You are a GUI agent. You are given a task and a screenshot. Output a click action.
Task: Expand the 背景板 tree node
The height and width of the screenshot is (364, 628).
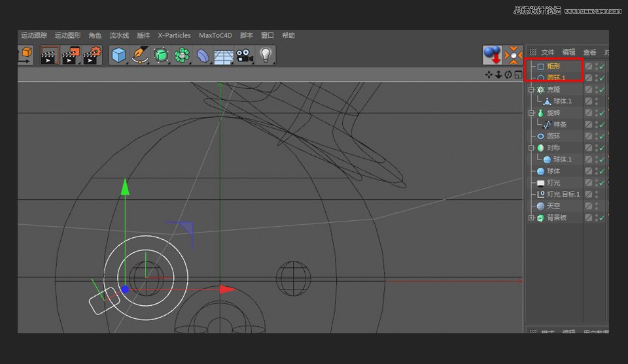pyautogui.click(x=531, y=218)
